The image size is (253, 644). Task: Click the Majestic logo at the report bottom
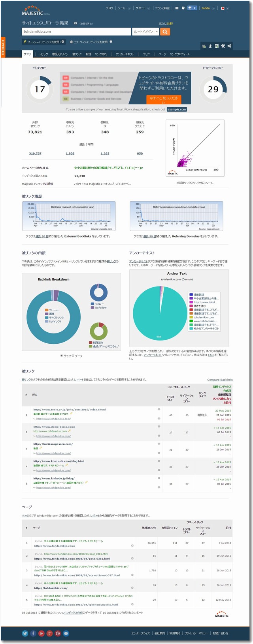coord(222,615)
